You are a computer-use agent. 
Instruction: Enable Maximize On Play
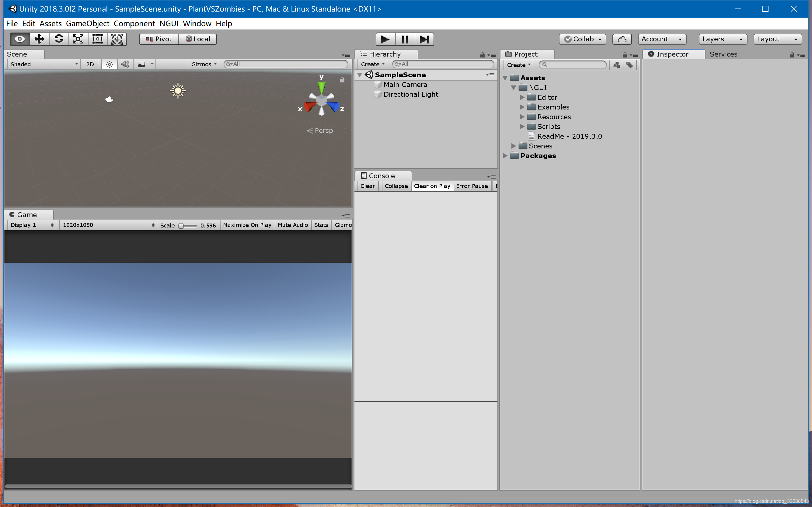(247, 225)
